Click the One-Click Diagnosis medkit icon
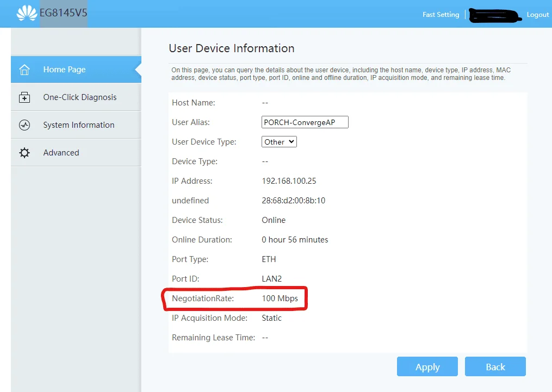 coord(24,97)
